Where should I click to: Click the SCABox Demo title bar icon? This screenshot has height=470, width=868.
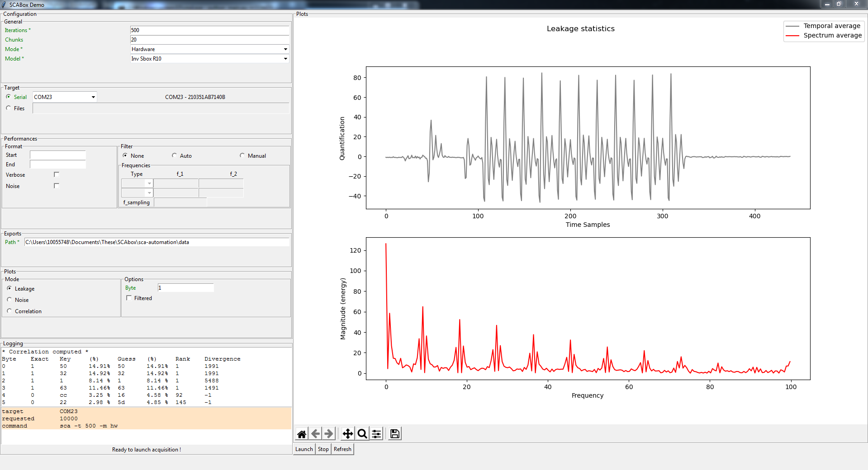click(4, 5)
